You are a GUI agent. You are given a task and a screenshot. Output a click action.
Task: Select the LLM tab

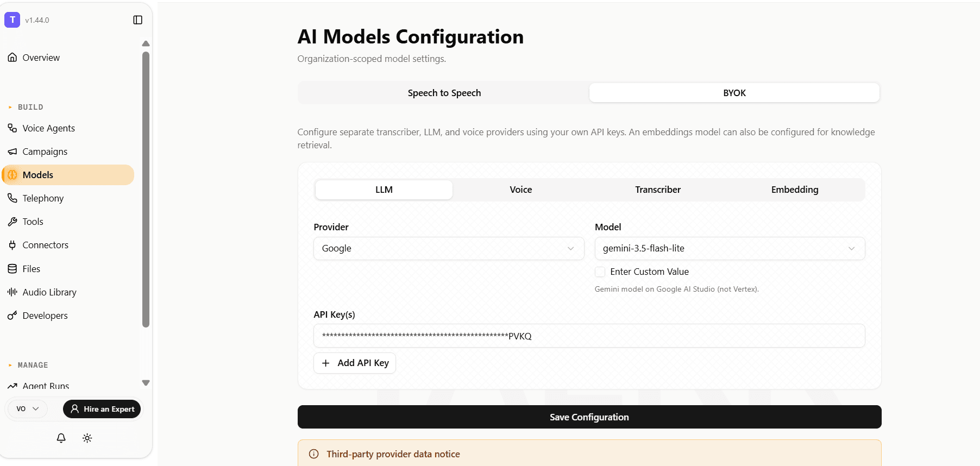tap(384, 190)
